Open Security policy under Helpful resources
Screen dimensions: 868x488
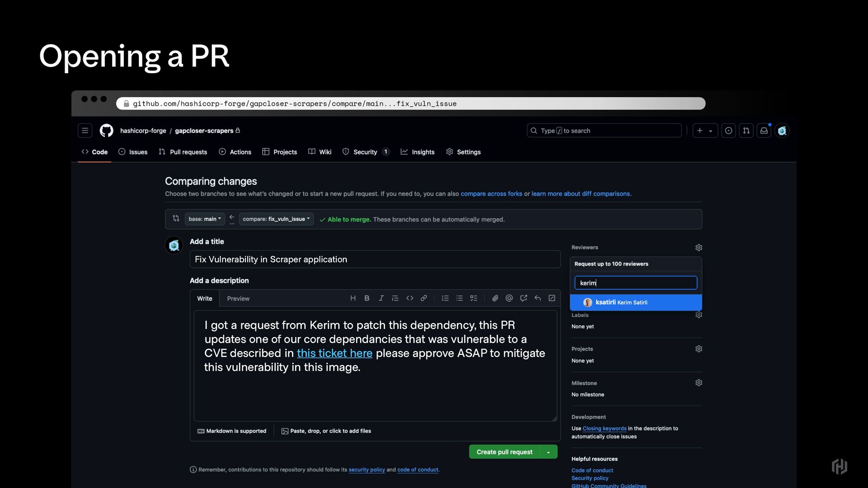coord(590,478)
